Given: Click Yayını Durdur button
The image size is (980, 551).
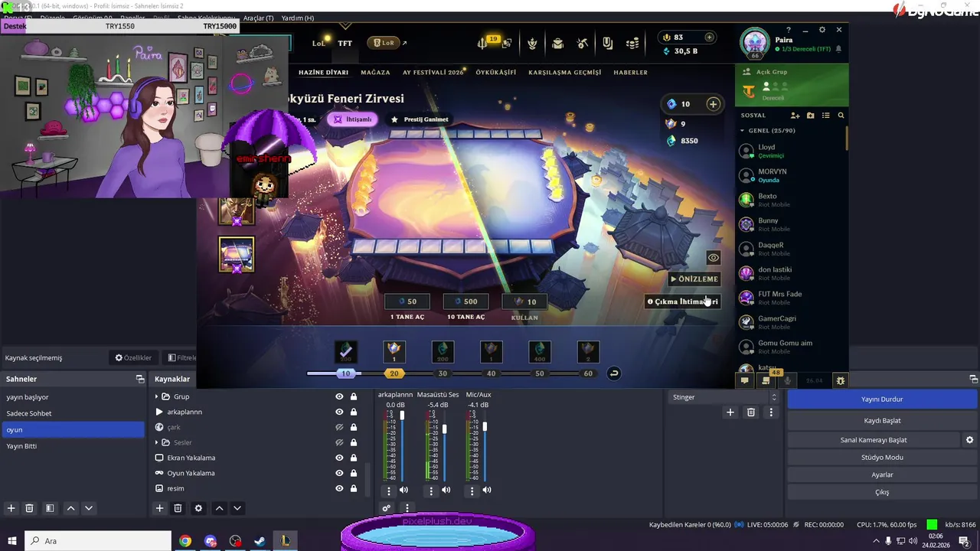Looking at the screenshot, I should 882,399.
